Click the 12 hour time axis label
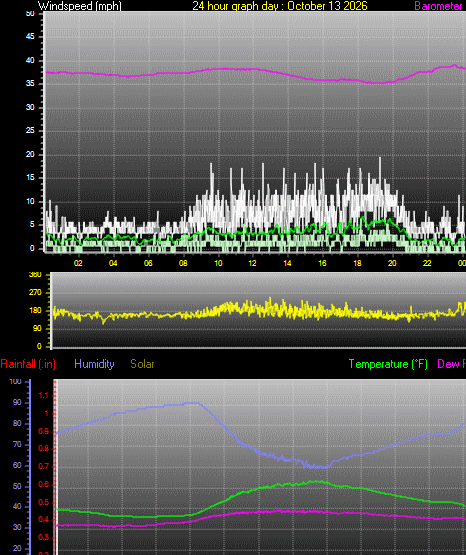Image resolution: width=466 pixels, height=555 pixels. [252, 263]
